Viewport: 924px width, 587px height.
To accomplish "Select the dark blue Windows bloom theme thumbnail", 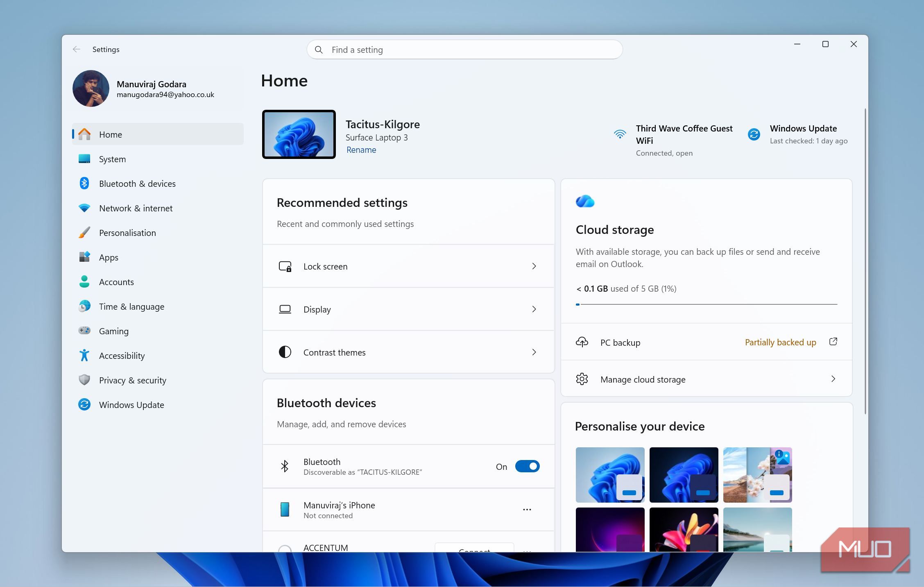I will [684, 475].
